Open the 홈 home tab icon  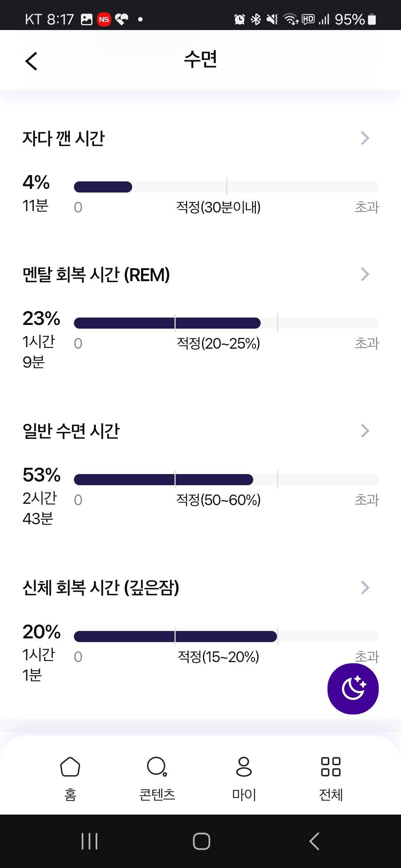click(70, 767)
